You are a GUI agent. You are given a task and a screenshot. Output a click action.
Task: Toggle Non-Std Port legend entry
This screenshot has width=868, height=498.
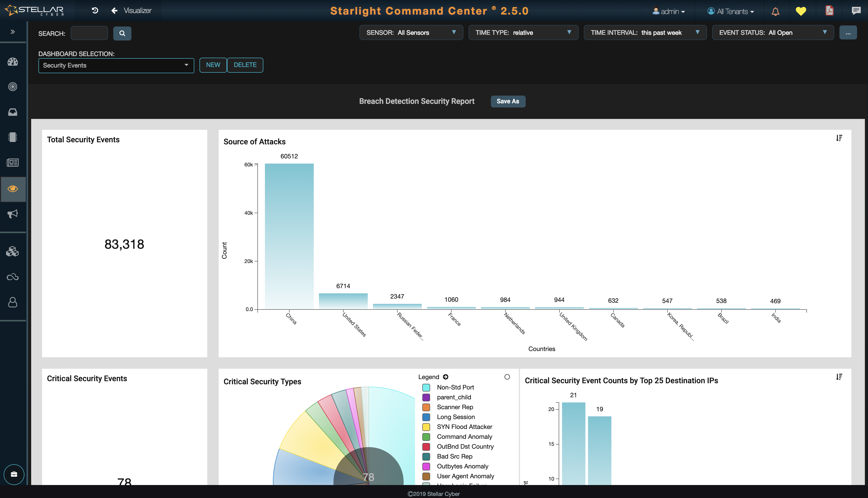[x=455, y=387]
